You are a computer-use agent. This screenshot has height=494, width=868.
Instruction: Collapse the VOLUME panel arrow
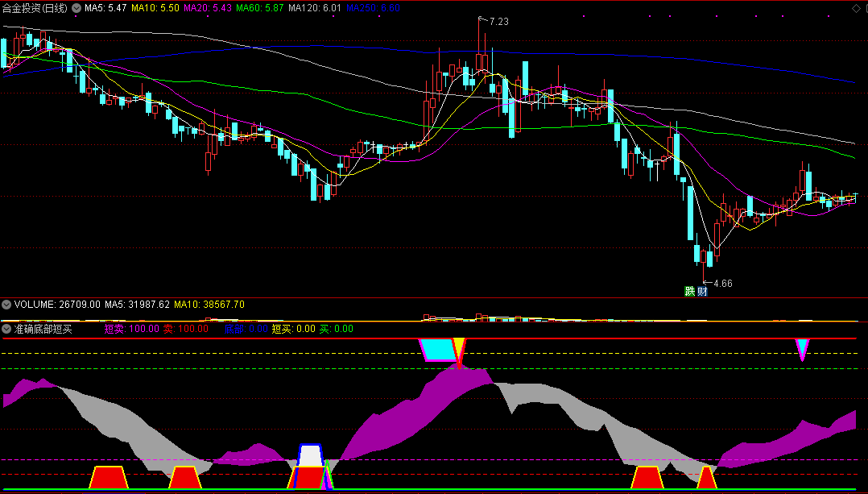6,304
